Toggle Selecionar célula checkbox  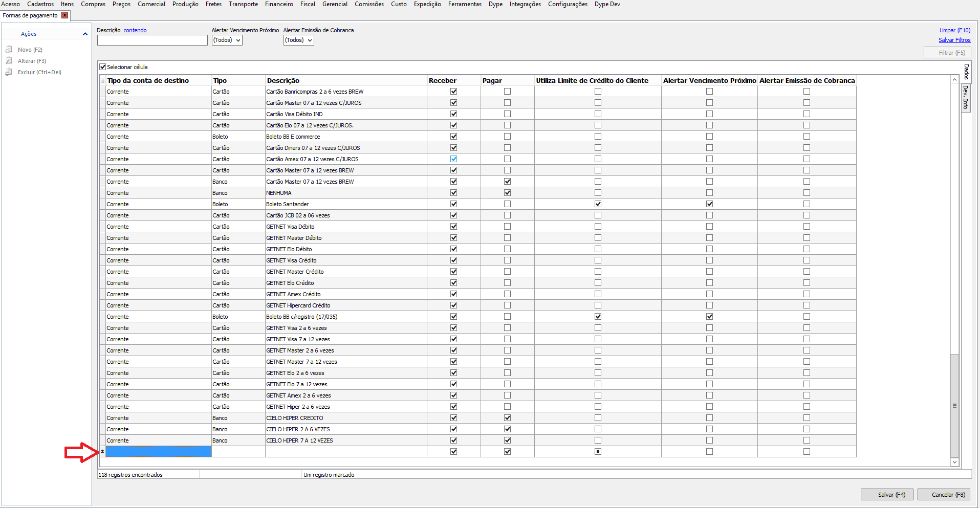103,67
